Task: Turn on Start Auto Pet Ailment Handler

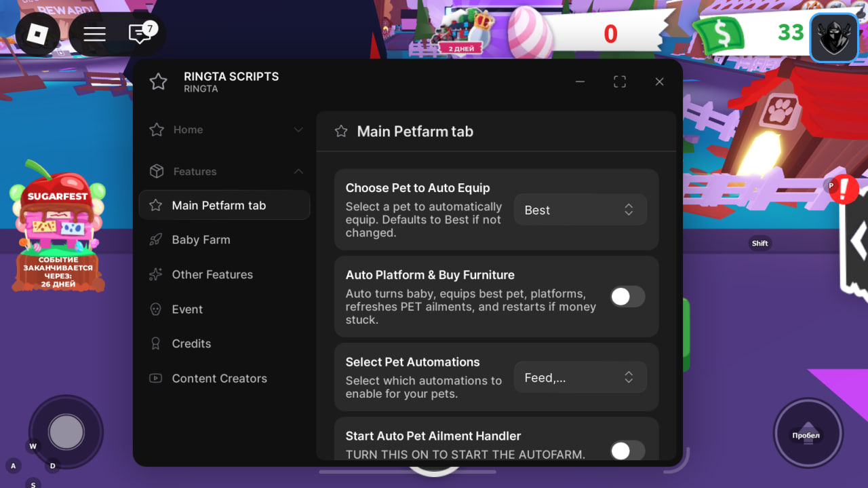Action: click(x=627, y=451)
